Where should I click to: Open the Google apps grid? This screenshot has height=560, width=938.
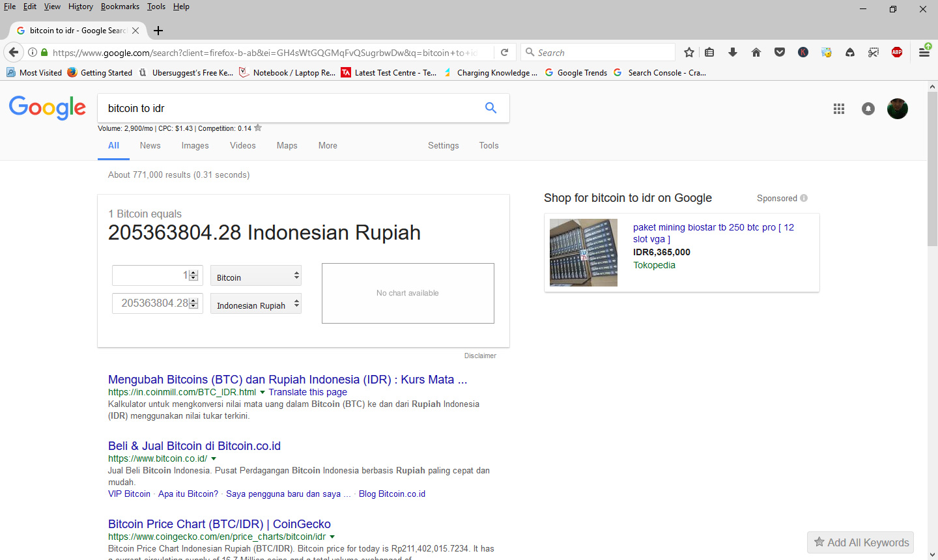pos(839,109)
